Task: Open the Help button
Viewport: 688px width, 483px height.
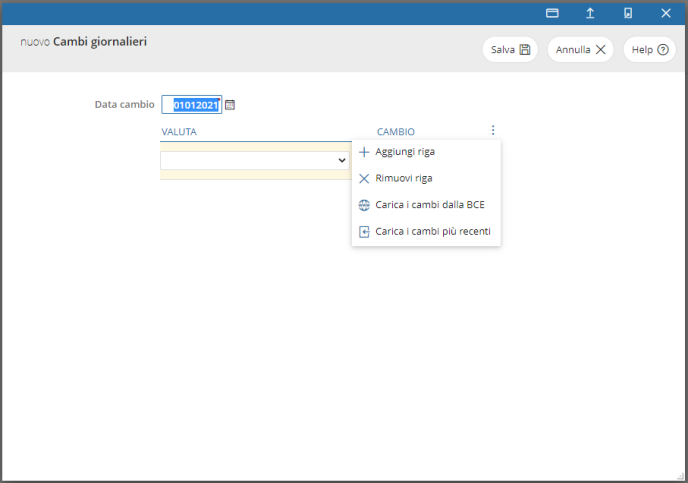Action: click(649, 49)
